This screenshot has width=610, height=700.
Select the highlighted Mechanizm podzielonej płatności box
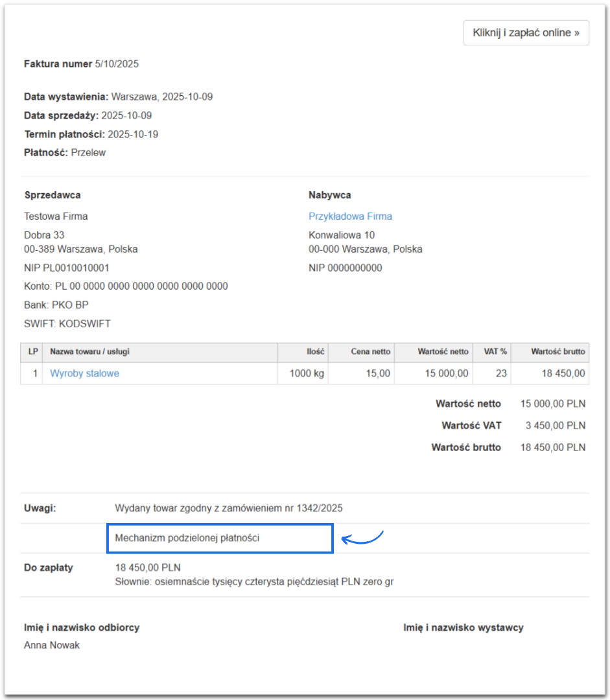coord(220,538)
